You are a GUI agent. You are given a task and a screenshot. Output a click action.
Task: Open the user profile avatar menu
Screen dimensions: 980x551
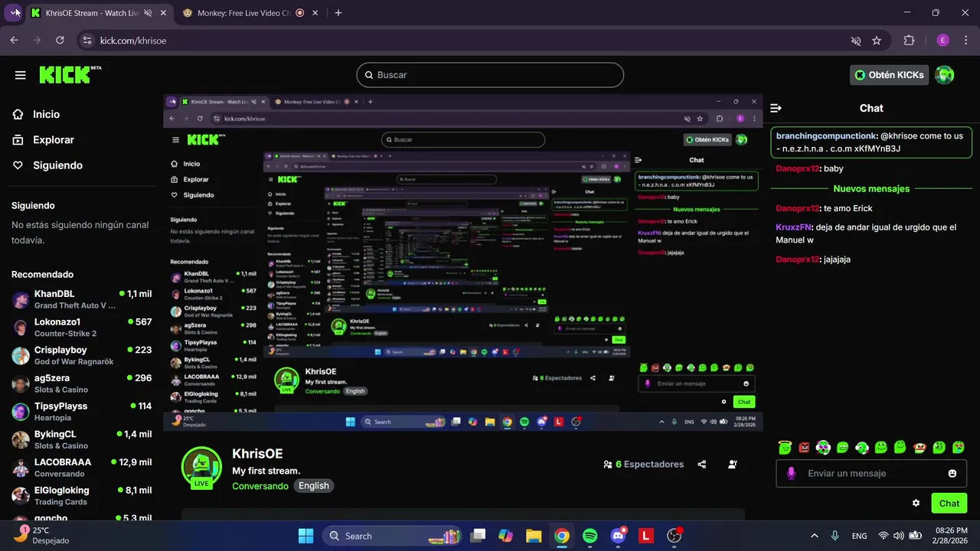(x=945, y=74)
